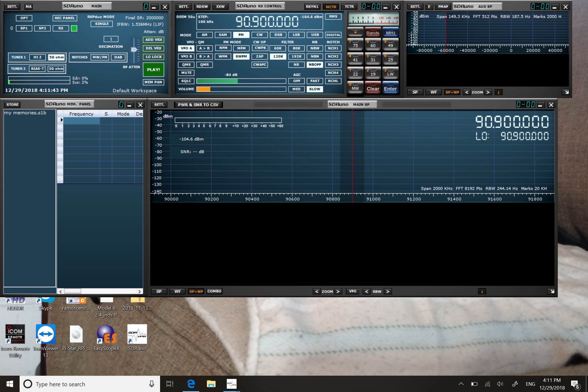The height and width of the screenshot is (392, 588).
Task: Open File Explorer from the taskbar
Action: [x=211, y=384]
